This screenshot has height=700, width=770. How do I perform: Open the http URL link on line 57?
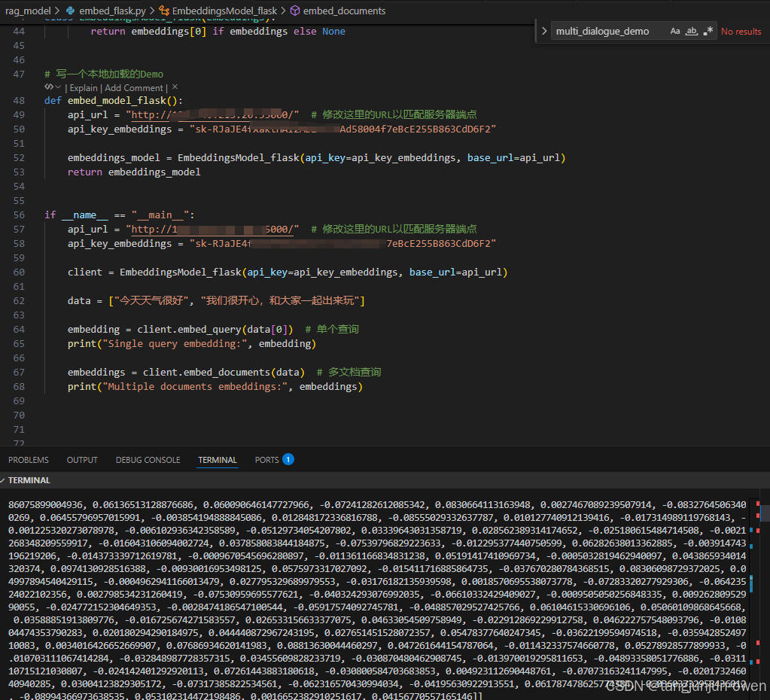coord(212,230)
